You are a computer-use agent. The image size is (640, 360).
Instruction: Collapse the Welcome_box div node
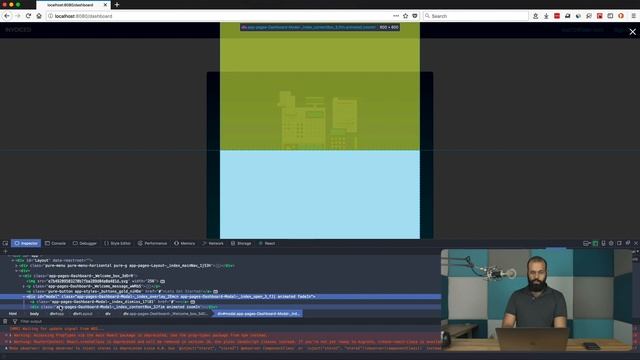point(20,276)
